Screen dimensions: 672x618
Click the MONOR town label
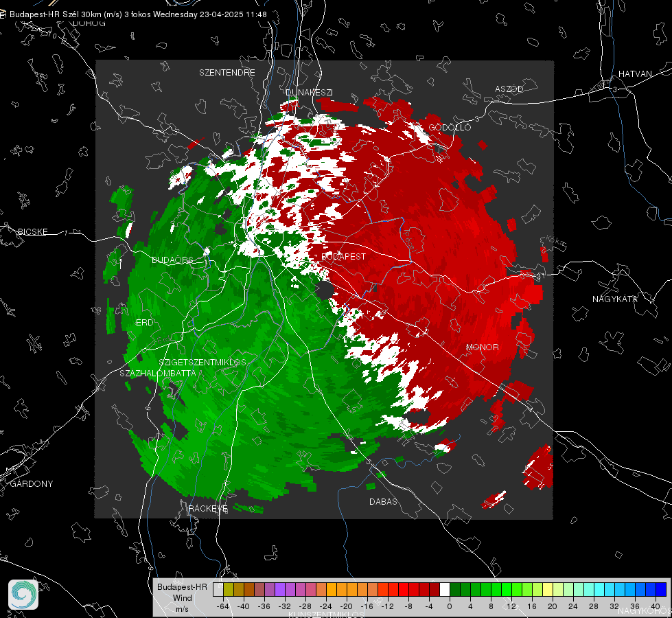482,347
